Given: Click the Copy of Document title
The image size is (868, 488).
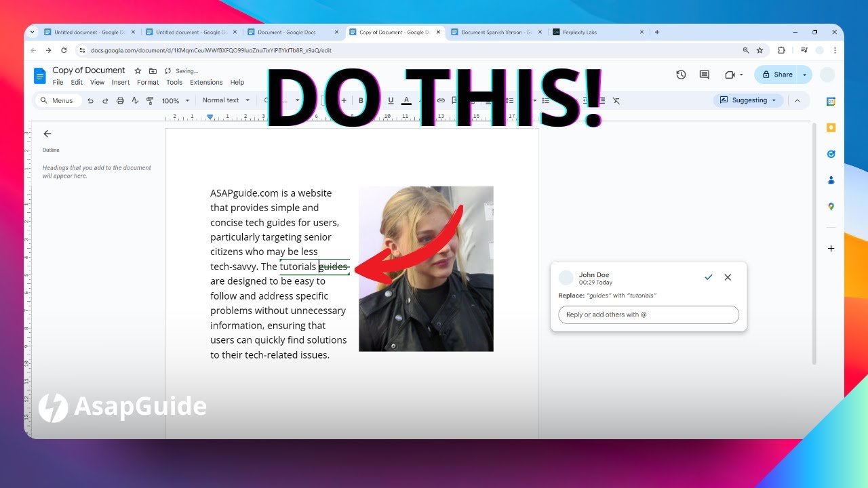Looking at the screenshot, I should [89, 70].
